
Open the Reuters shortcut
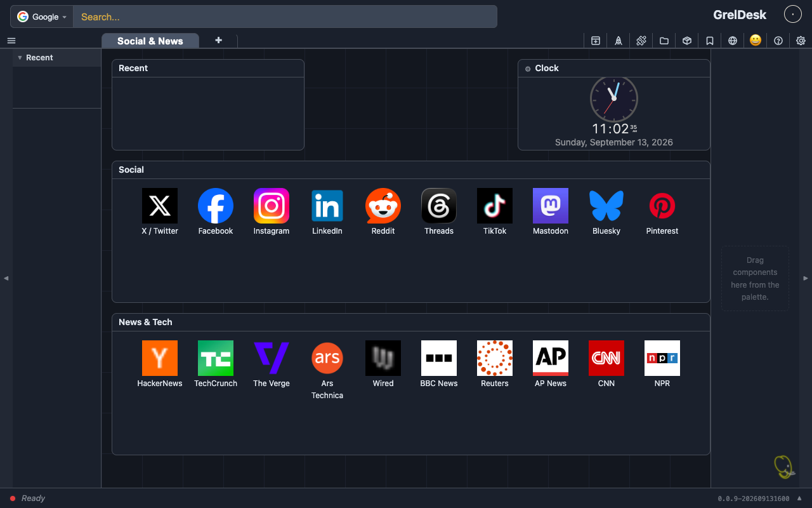495,364
